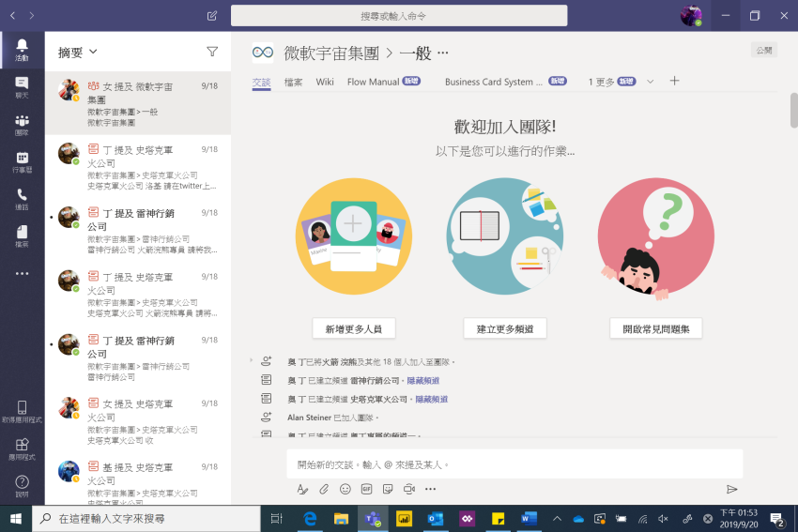Open the Help question mark icon
This screenshot has width=798, height=532.
(22, 486)
